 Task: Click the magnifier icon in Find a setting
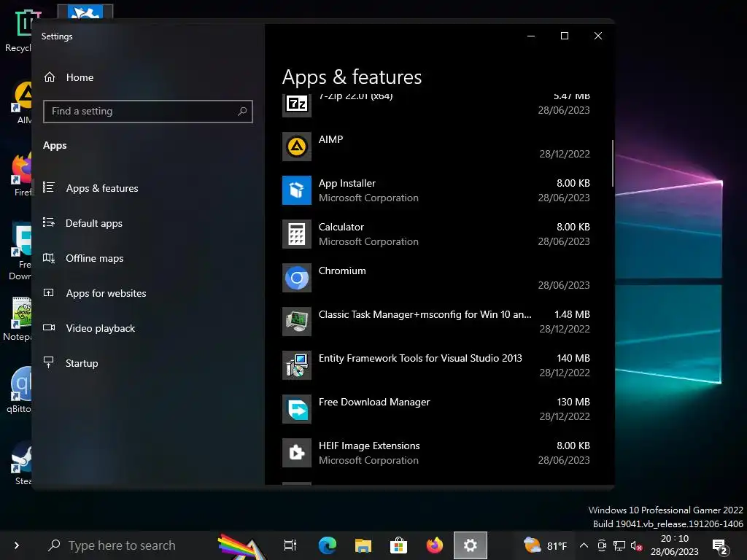pyautogui.click(x=242, y=112)
